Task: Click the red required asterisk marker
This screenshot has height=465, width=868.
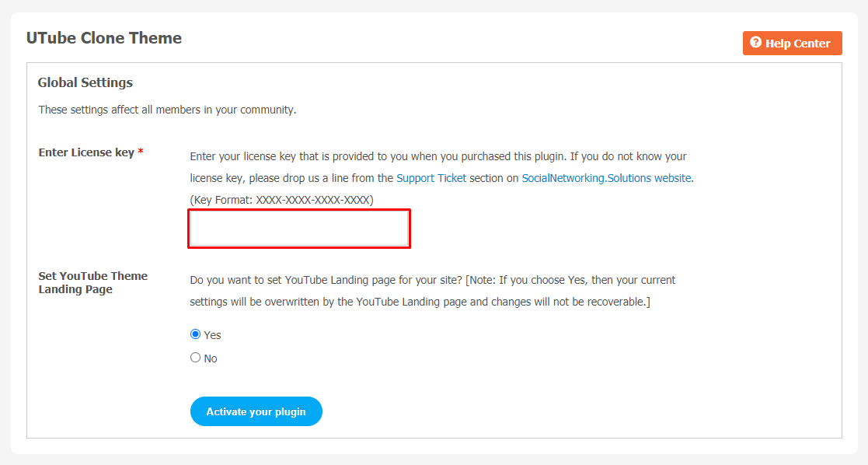Action: tap(141, 152)
